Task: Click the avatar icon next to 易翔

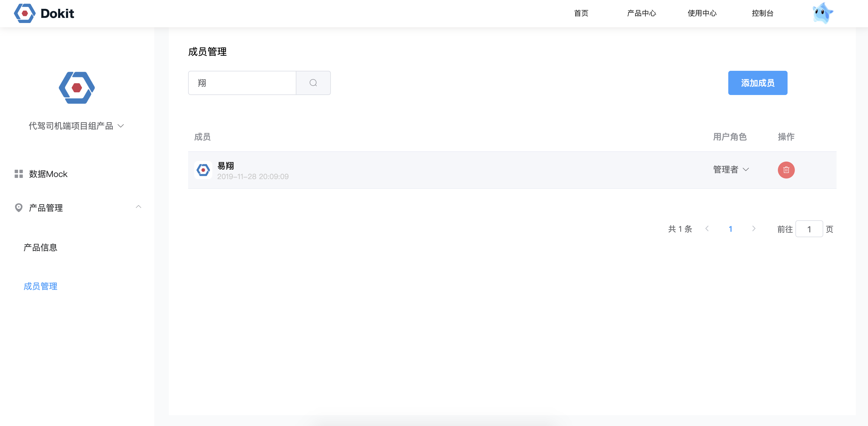Action: pyautogui.click(x=204, y=170)
